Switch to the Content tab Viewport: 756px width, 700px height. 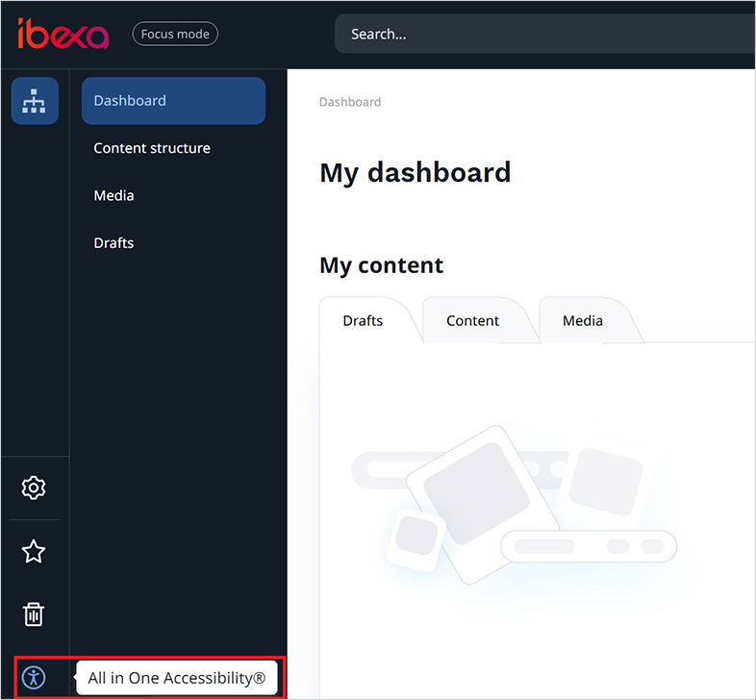[472, 320]
